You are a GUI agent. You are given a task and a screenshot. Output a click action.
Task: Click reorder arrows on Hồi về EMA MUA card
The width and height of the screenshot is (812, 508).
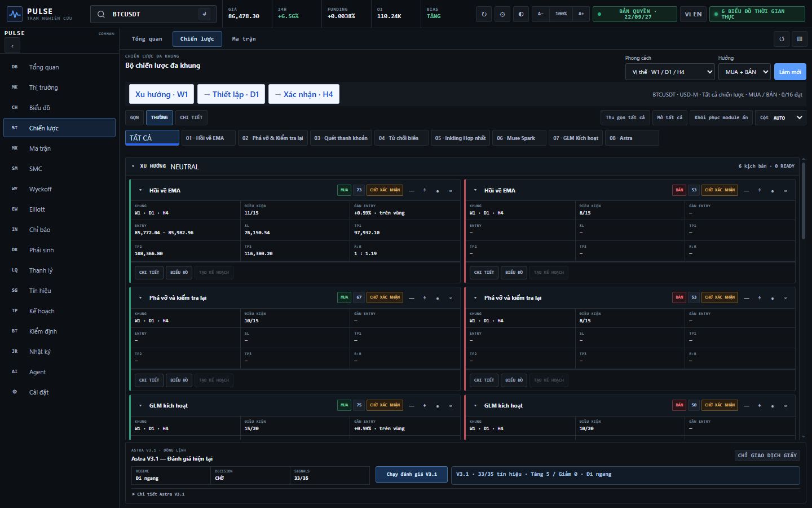[425, 191]
